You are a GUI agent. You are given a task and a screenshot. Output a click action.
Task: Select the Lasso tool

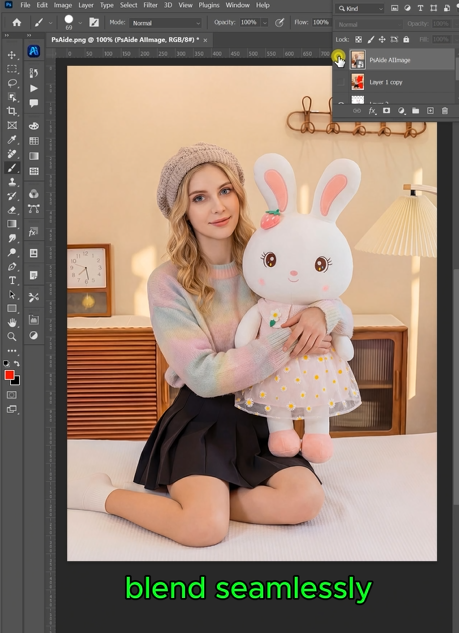click(12, 83)
